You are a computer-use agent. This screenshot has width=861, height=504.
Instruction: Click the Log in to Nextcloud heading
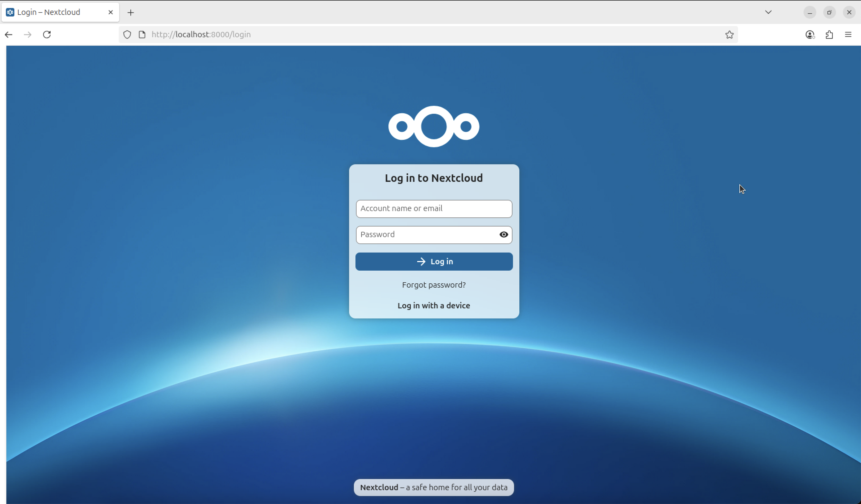[x=434, y=178]
